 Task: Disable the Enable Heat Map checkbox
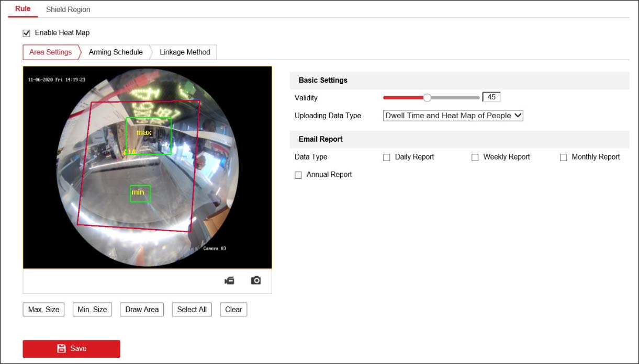[26, 32]
